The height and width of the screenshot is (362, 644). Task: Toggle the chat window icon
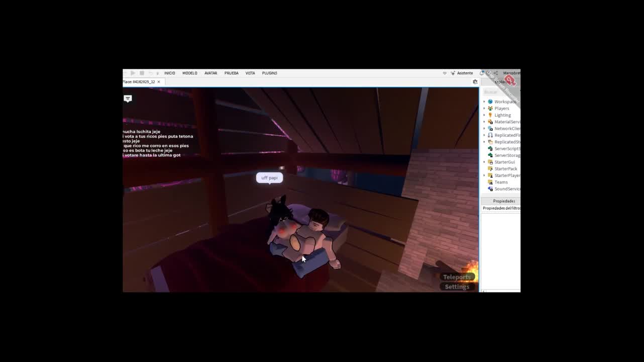click(128, 99)
